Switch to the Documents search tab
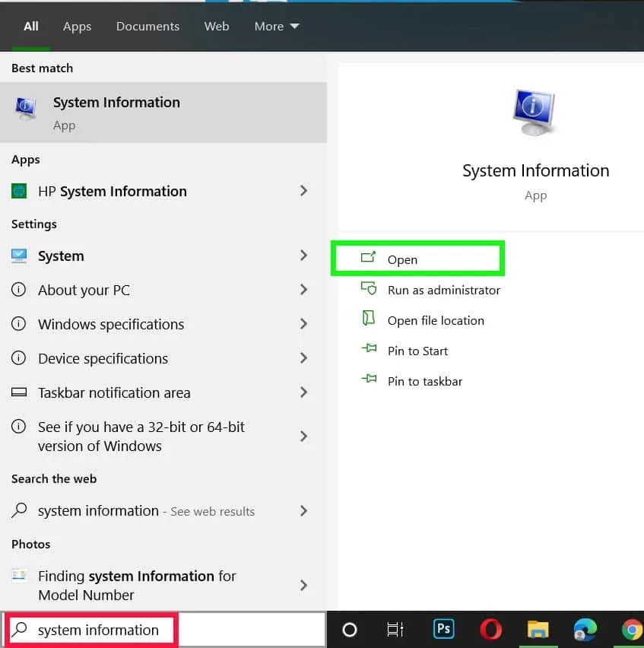The height and width of the screenshot is (648, 644). click(148, 27)
